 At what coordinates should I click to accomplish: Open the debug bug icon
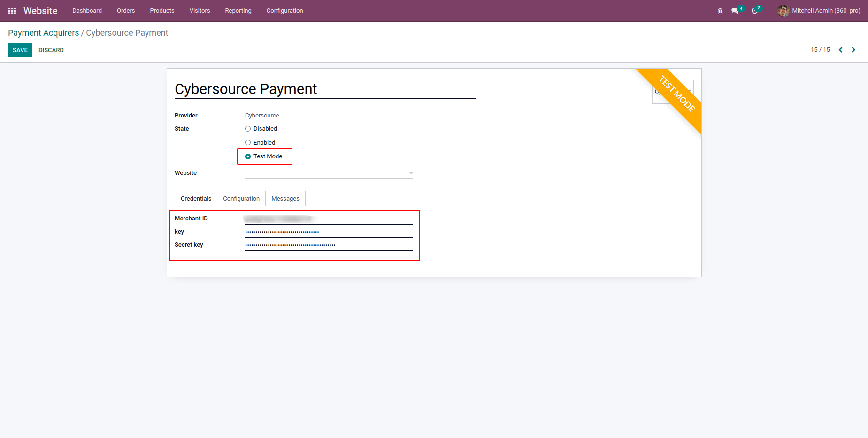pos(720,11)
